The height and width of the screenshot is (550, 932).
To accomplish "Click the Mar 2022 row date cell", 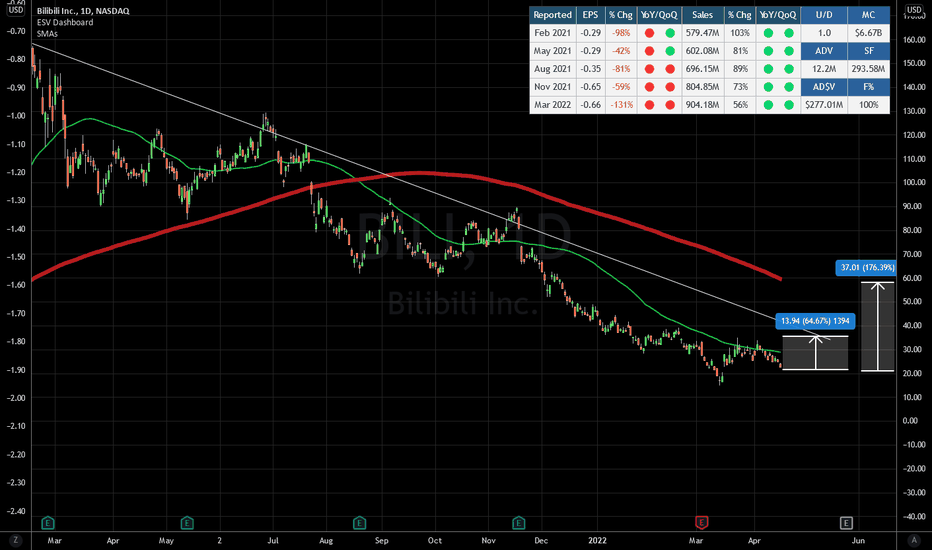I will tap(552, 105).
